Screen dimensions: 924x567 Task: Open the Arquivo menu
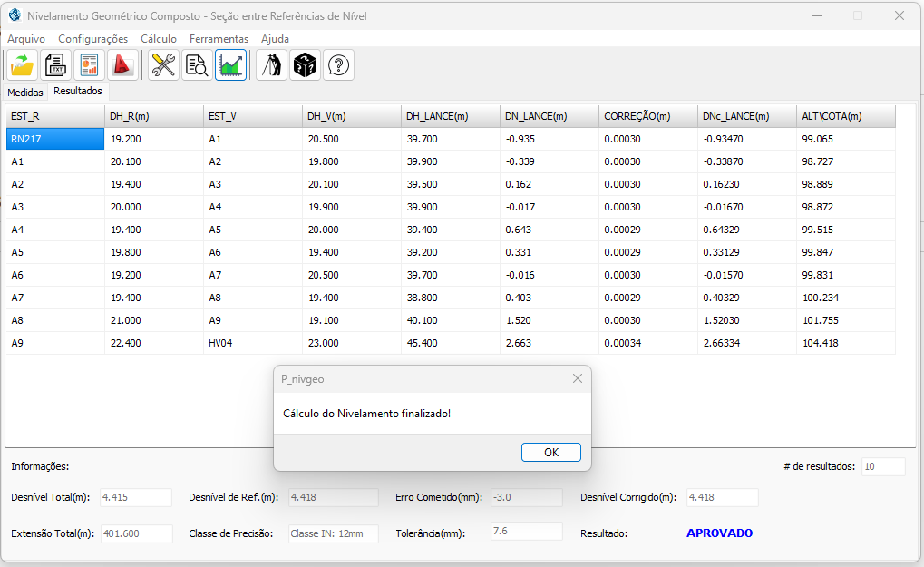tap(26, 39)
